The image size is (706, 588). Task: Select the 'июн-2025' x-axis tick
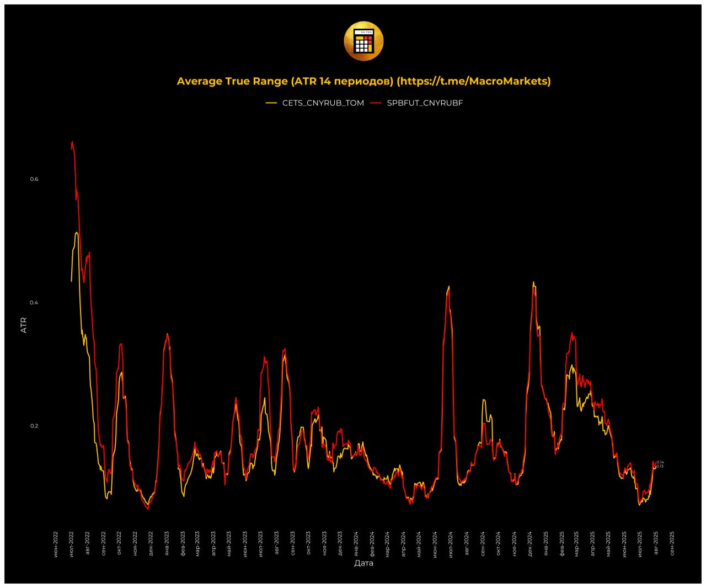pos(624,544)
